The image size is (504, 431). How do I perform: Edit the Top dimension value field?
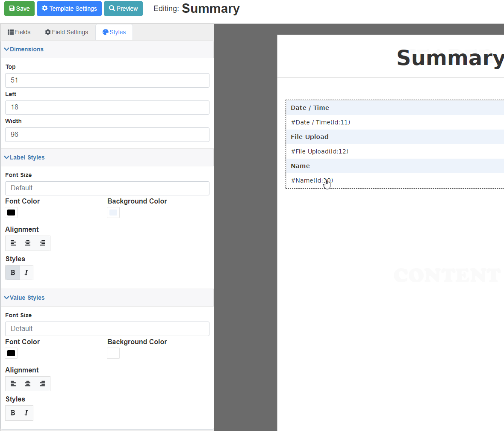107,80
